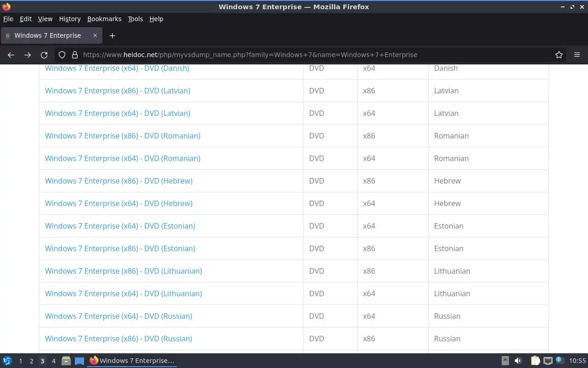Open the Firefox hamburger application menu
The width and height of the screenshot is (588, 368).
pos(577,55)
